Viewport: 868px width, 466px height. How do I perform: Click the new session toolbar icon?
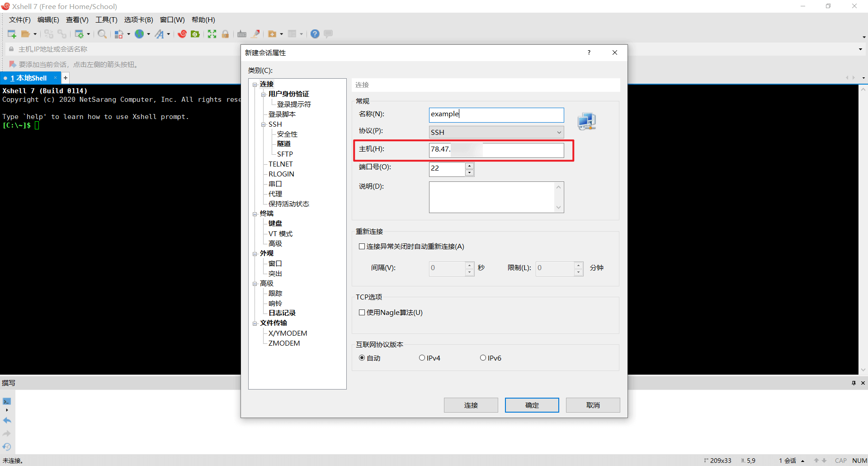12,34
